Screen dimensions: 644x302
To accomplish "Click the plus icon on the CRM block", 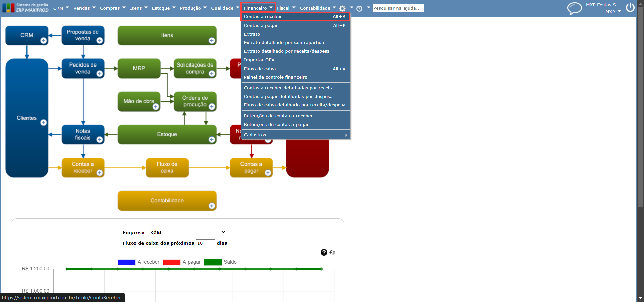I will pyautogui.click(x=44, y=41).
